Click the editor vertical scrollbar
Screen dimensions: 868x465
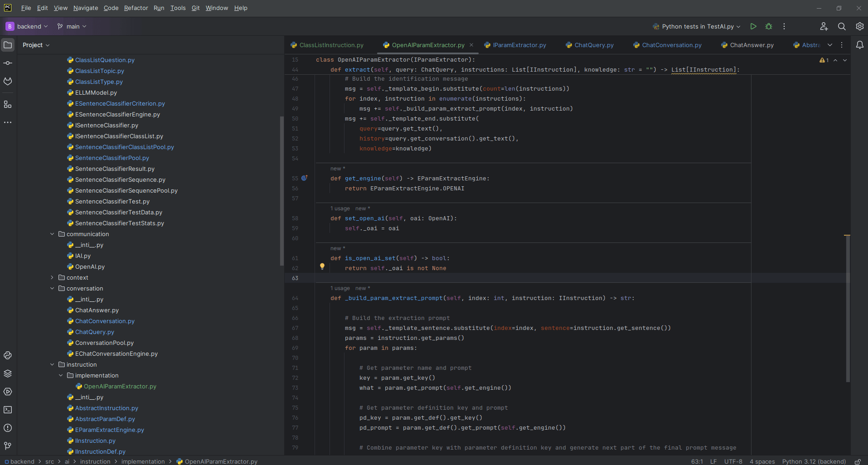(847, 308)
